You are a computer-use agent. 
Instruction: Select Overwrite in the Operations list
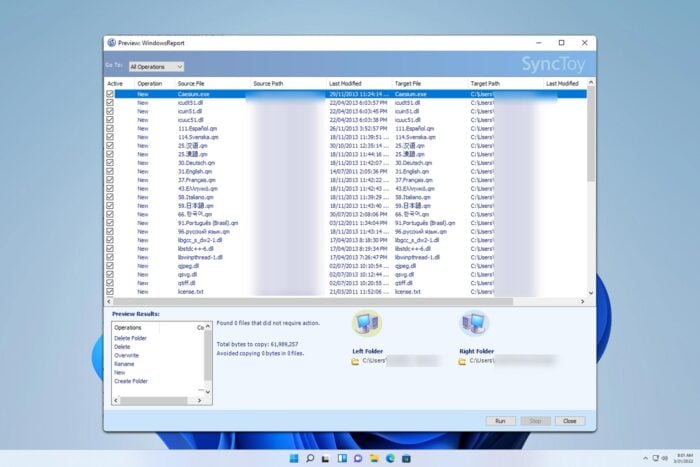[x=126, y=354]
